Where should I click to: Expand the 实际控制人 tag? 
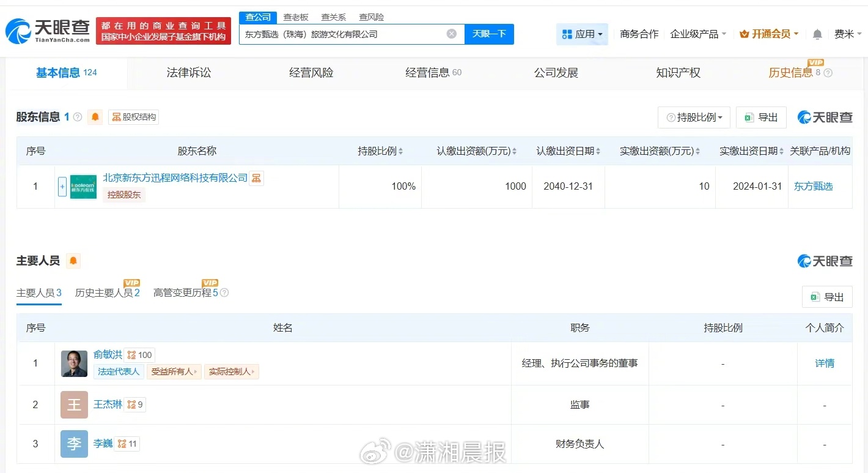232,371
